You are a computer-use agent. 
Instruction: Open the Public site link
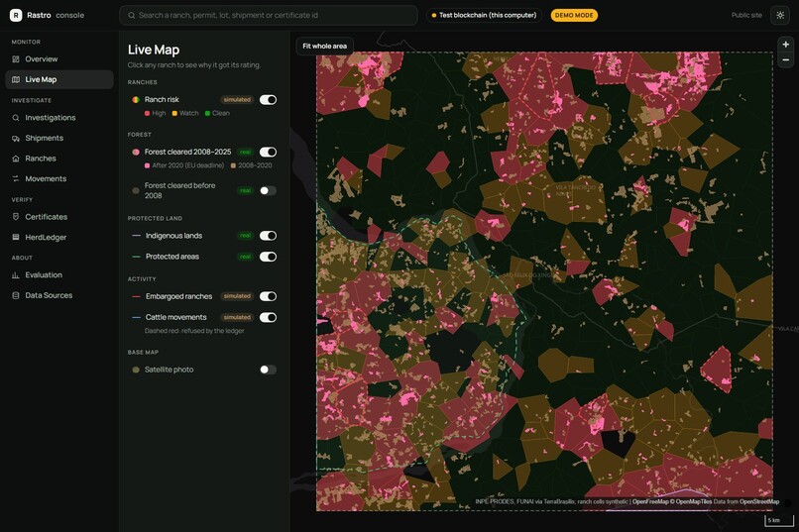(x=746, y=15)
